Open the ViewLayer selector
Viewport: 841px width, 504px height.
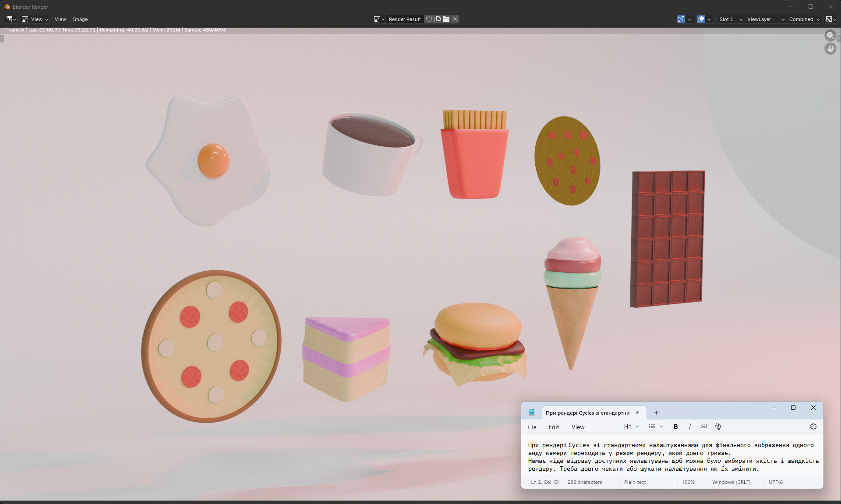(765, 19)
